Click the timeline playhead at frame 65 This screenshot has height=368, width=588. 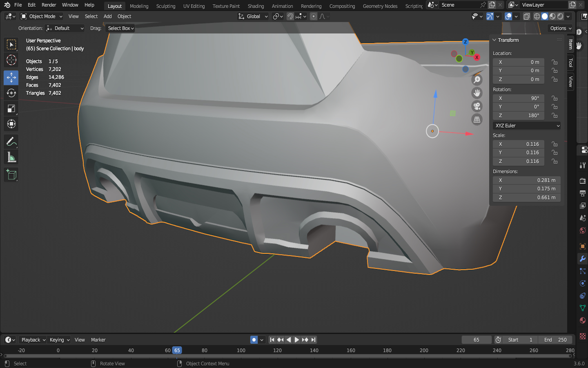(177, 350)
